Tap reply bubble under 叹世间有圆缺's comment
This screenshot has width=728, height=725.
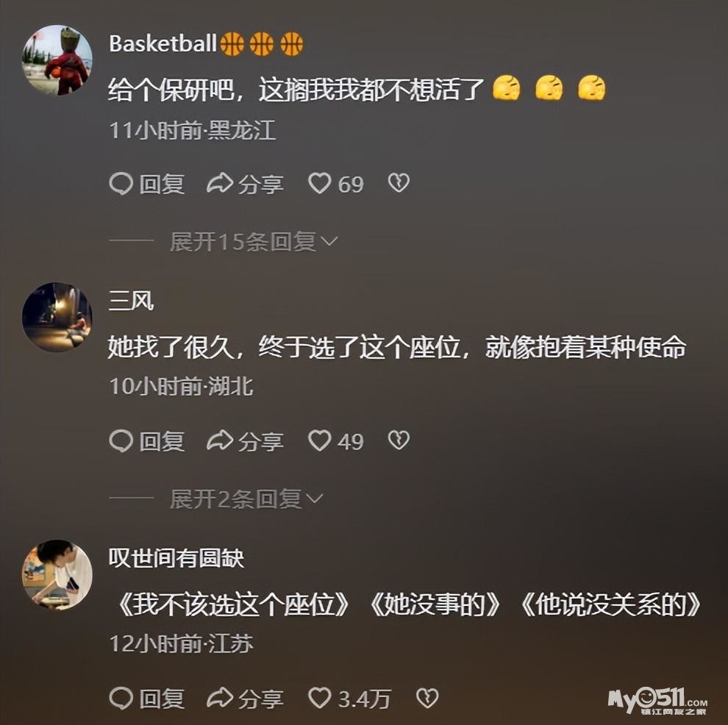tap(121, 698)
